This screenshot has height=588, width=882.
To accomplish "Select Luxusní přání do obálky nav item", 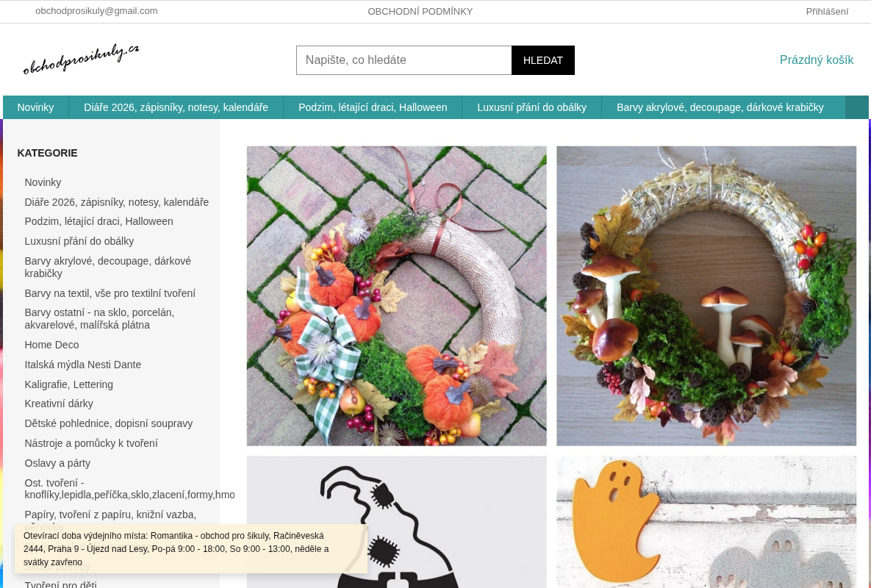I will [x=531, y=107].
